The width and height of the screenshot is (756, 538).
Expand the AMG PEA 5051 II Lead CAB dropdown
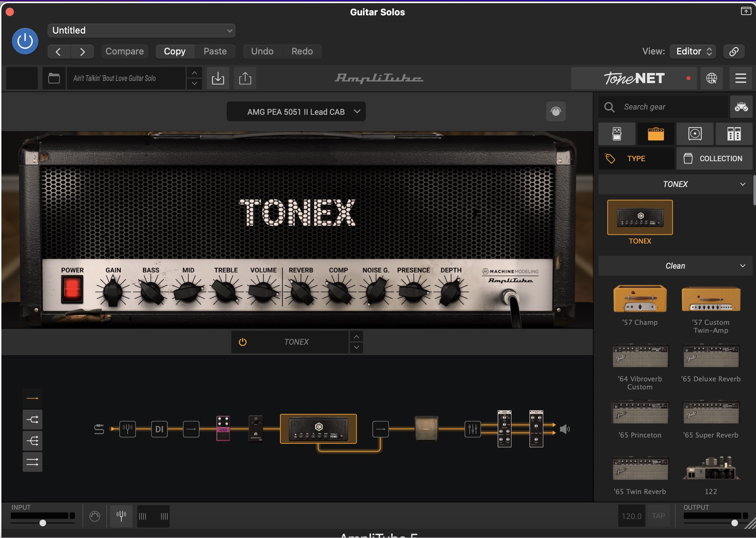pyautogui.click(x=296, y=112)
